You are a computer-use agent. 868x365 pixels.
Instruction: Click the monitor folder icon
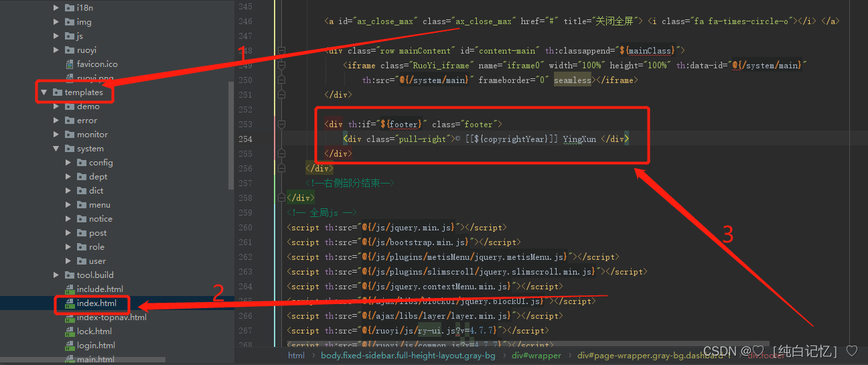[x=70, y=135]
